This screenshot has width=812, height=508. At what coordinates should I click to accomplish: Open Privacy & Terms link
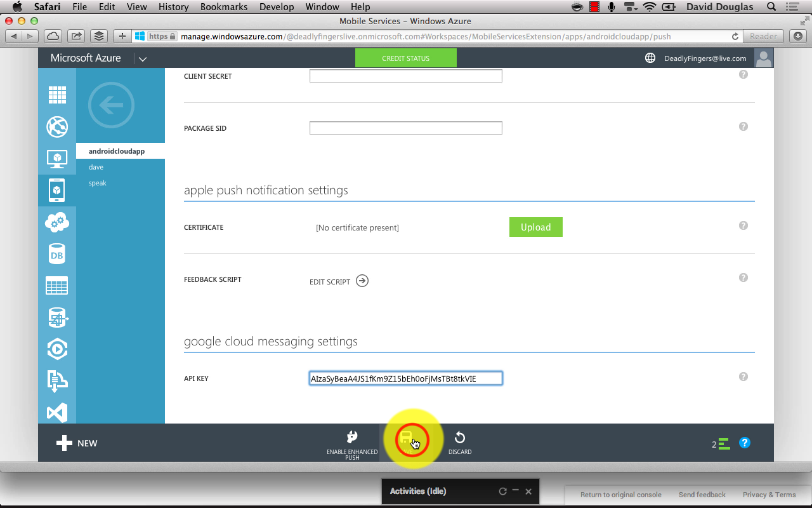click(x=769, y=495)
